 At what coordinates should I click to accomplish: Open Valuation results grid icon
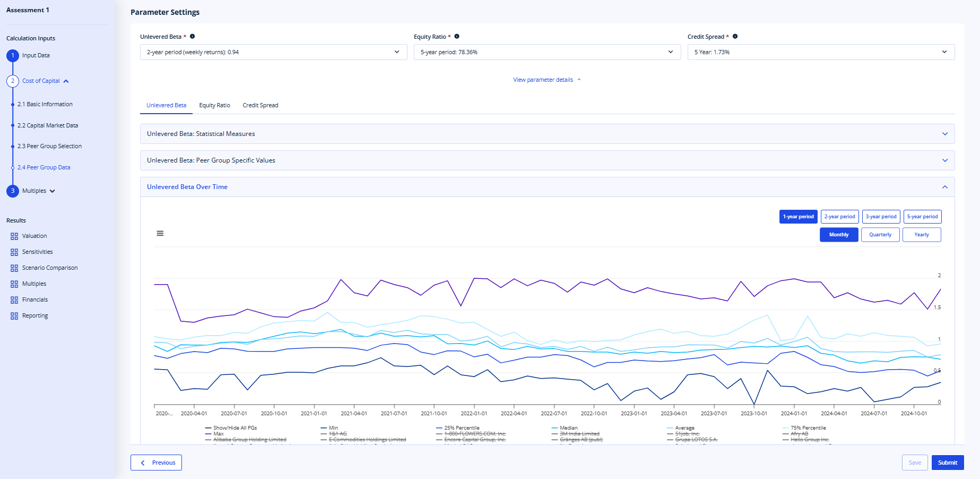(x=14, y=236)
